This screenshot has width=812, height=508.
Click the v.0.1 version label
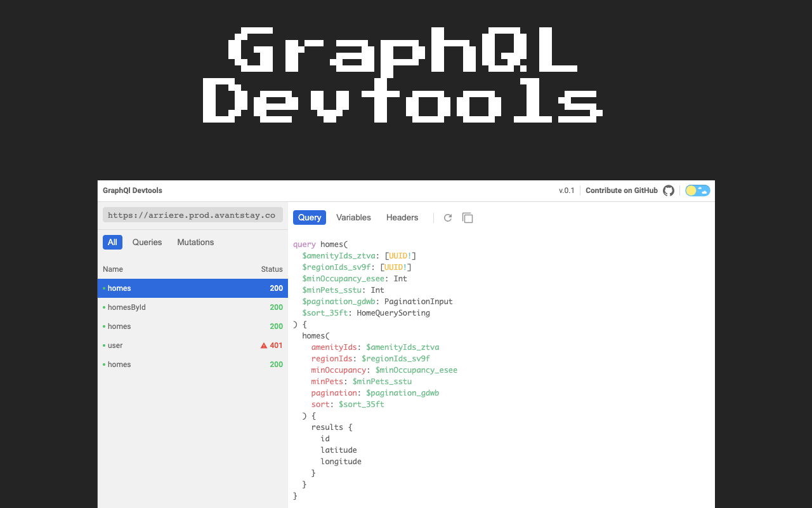[566, 190]
